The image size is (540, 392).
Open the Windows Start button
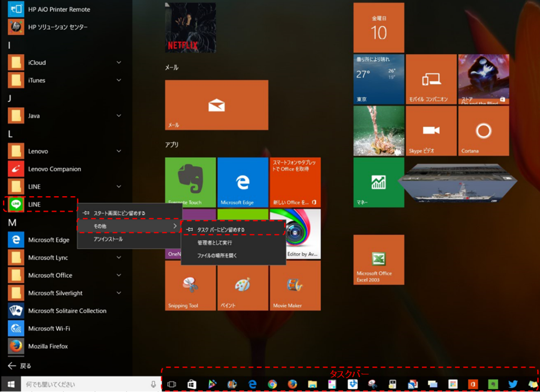click(x=11, y=384)
